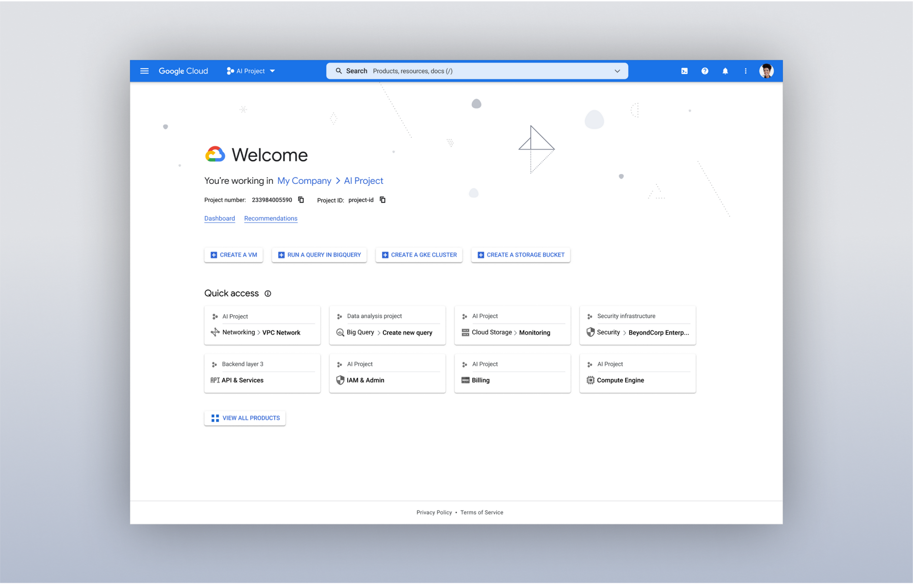Open the Privacy Policy link

[x=434, y=512]
